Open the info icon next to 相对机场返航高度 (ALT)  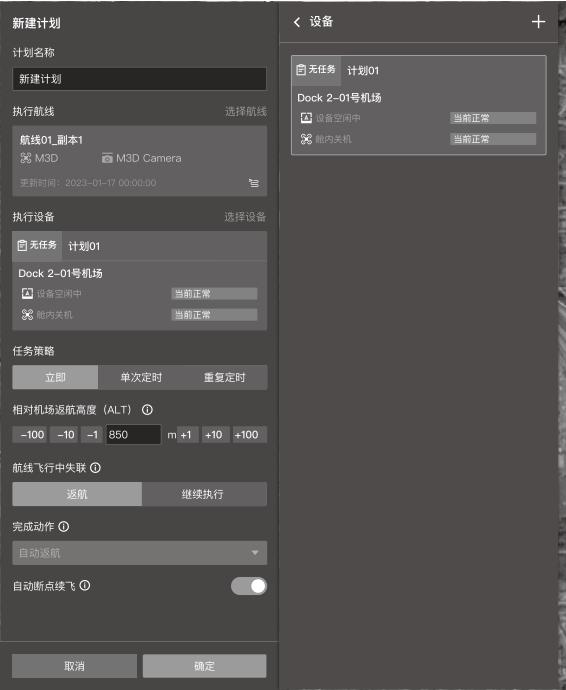click(147, 410)
